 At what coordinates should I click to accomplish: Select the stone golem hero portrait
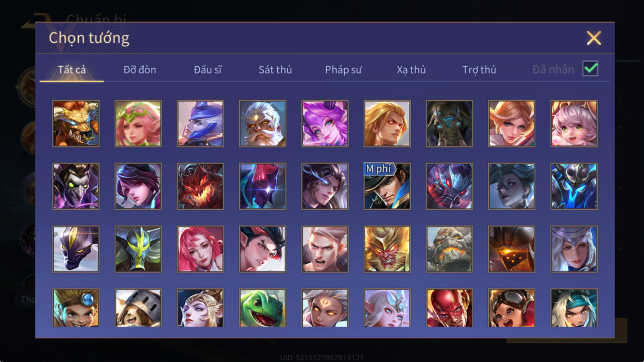tap(449, 249)
